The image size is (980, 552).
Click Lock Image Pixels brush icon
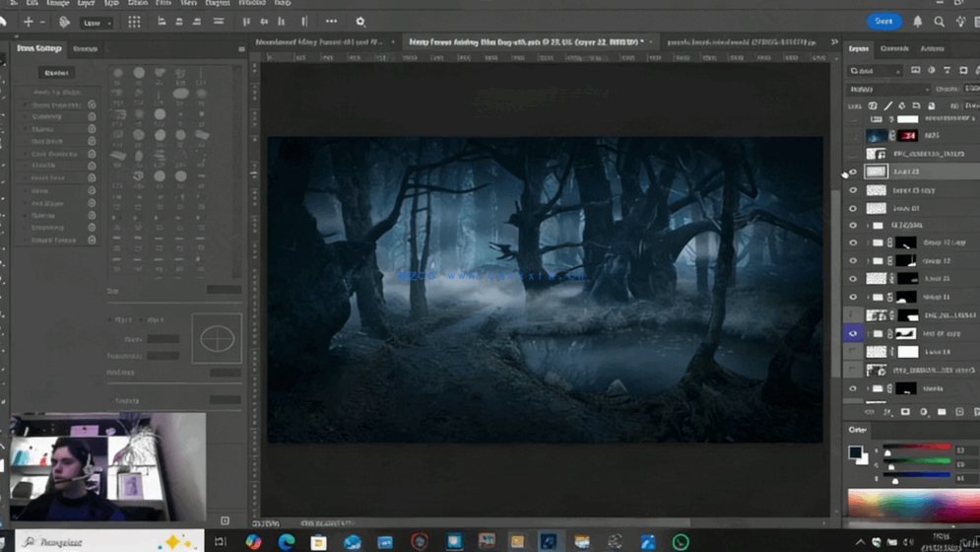click(887, 105)
